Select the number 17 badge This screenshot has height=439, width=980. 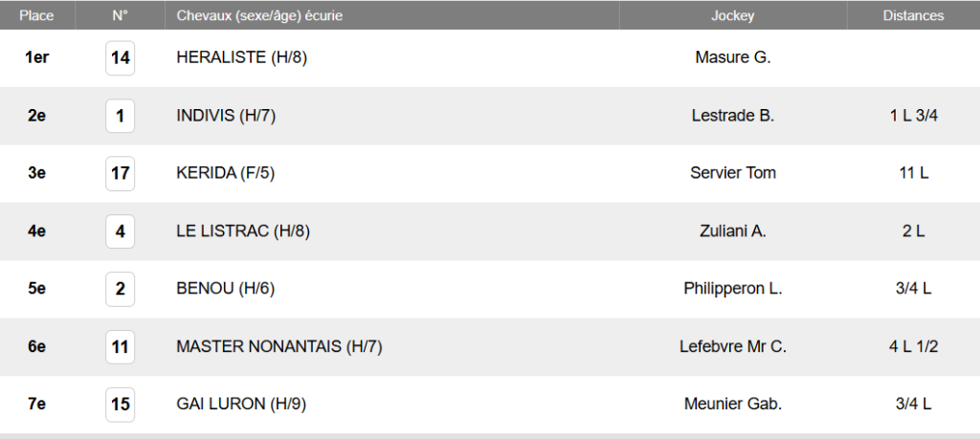coord(120,173)
